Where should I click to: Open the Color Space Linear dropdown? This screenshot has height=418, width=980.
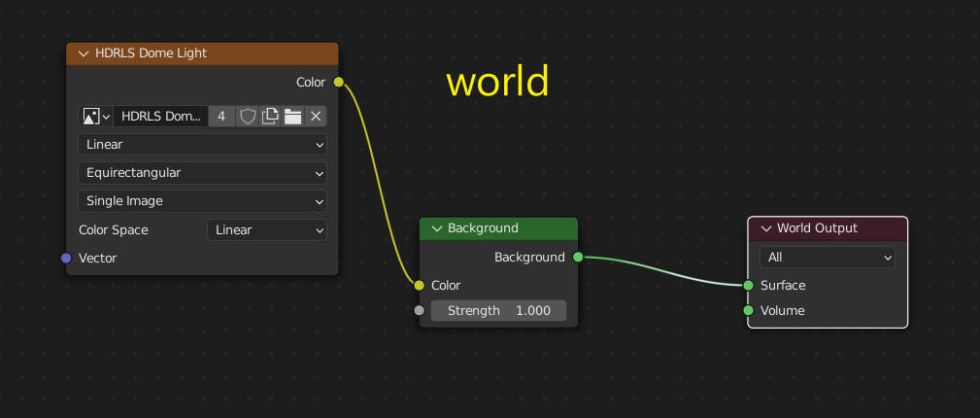click(x=267, y=229)
